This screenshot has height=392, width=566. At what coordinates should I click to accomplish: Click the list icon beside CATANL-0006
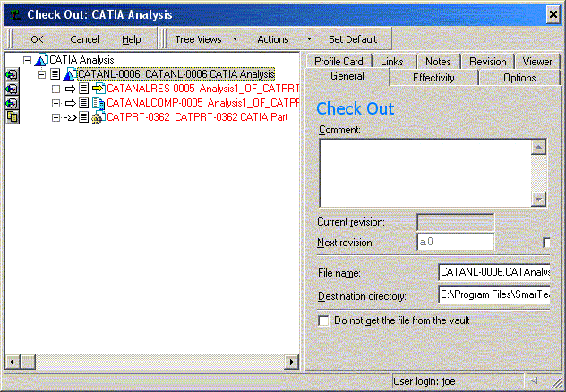click(56, 74)
